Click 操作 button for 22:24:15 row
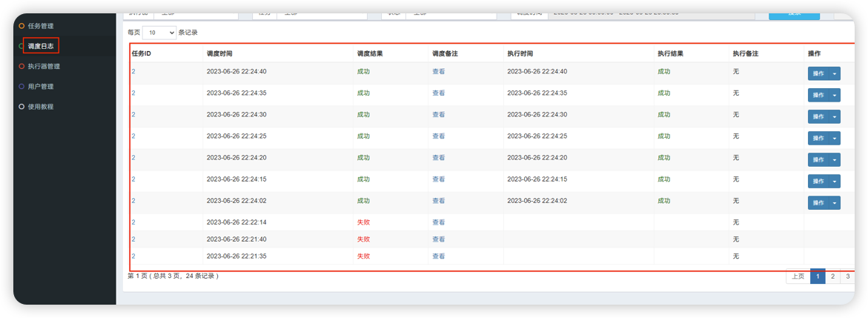 818,182
